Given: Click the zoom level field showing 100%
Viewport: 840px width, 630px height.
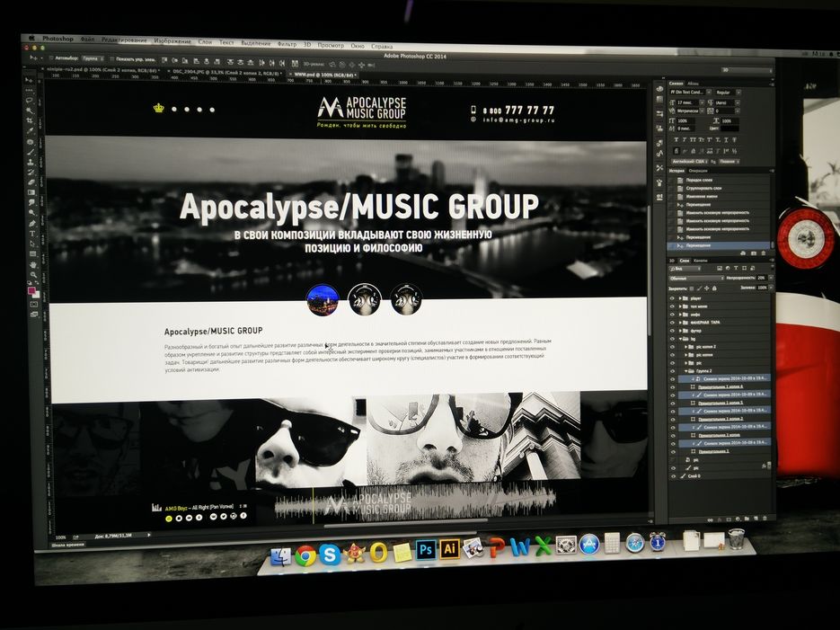Looking at the screenshot, I should pyautogui.click(x=61, y=537).
